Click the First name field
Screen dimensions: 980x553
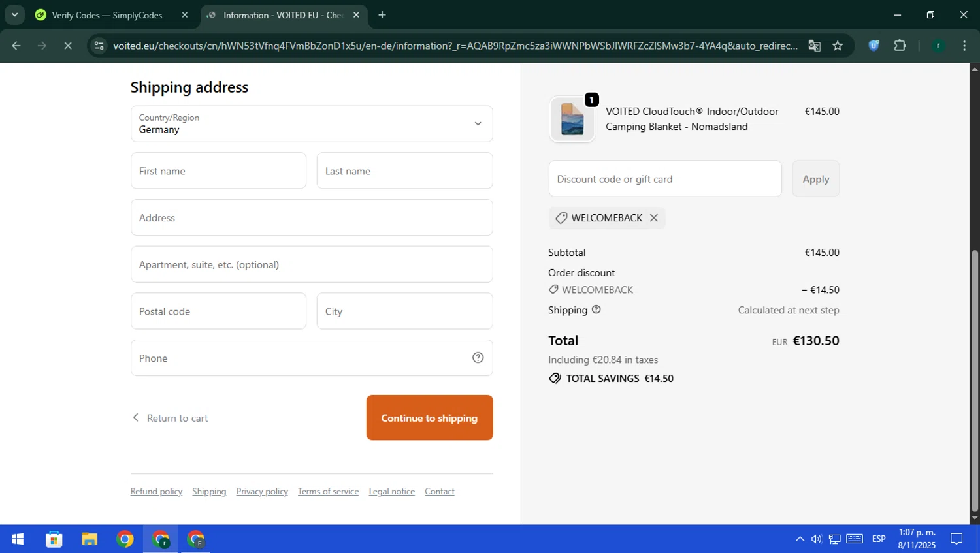[218, 171]
